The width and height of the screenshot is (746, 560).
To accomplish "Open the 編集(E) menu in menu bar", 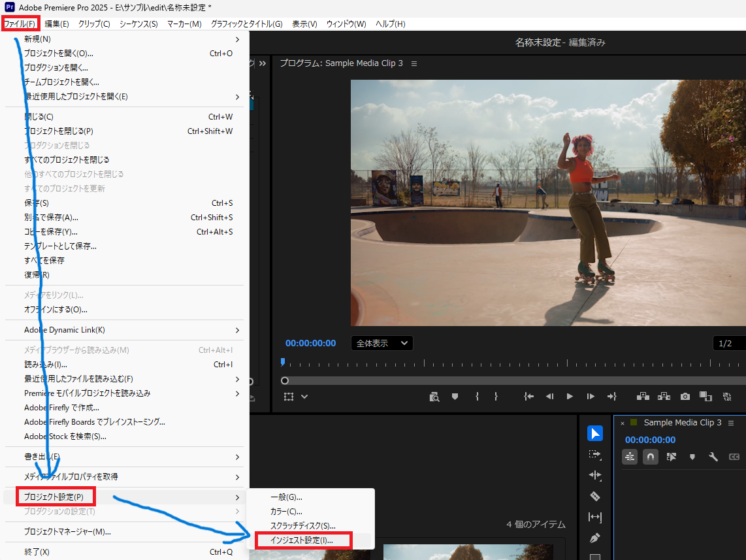I will pos(56,24).
